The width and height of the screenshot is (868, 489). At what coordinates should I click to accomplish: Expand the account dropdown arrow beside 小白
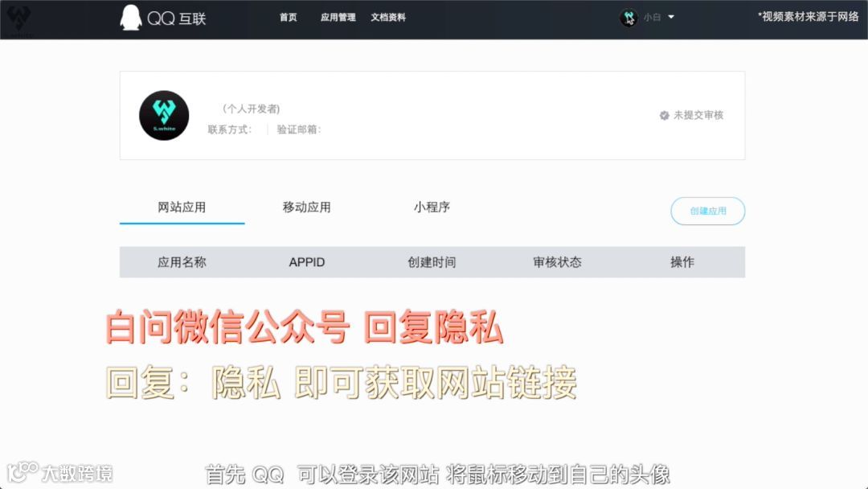[671, 17]
